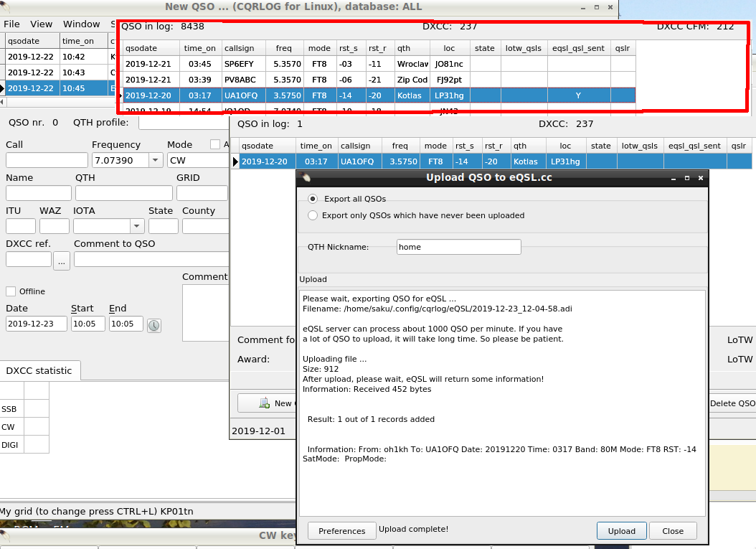
Task: Expand the IOTA combo box
Action: [x=137, y=226]
